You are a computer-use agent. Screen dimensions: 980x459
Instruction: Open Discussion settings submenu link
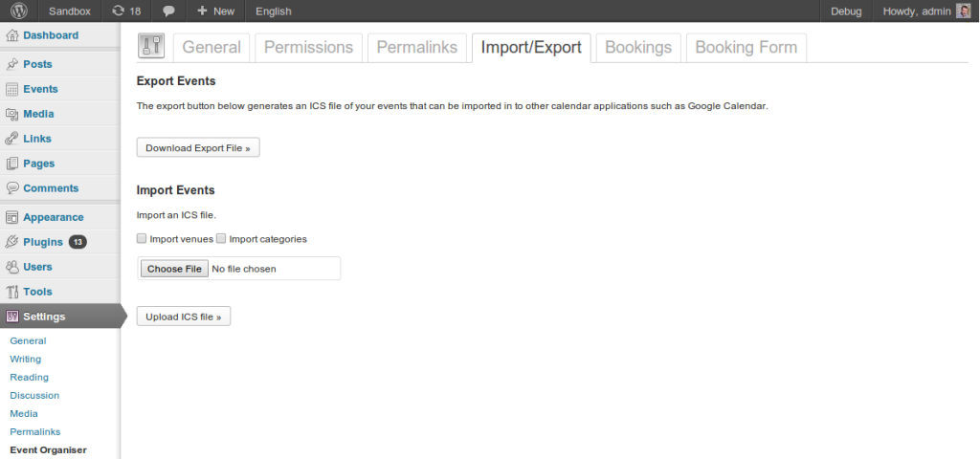35,395
